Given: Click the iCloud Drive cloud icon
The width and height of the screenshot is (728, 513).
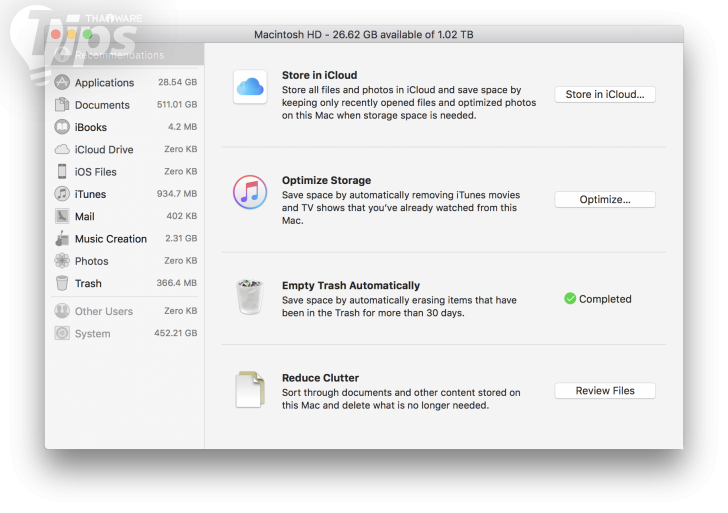Looking at the screenshot, I should [x=62, y=149].
